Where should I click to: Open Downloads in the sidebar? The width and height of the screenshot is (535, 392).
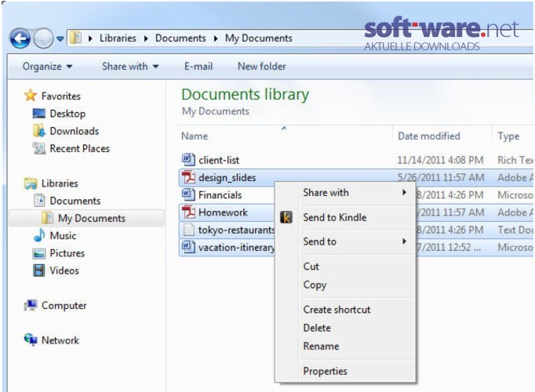click(x=75, y=131)
